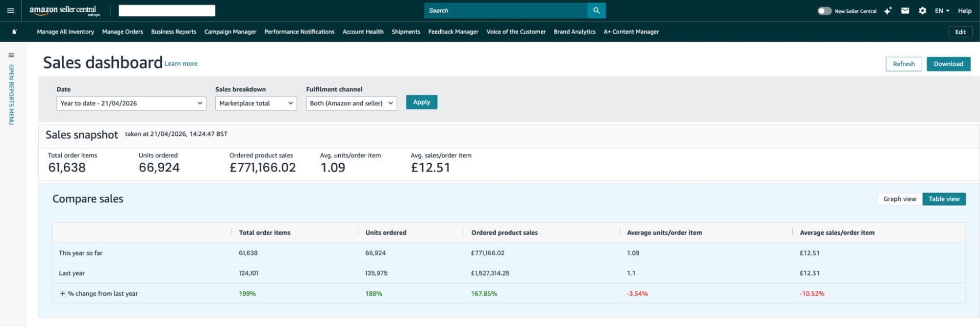Click the £12.31 cell
This screenshot has height=327, width=980.
click(x=809, y=274)
